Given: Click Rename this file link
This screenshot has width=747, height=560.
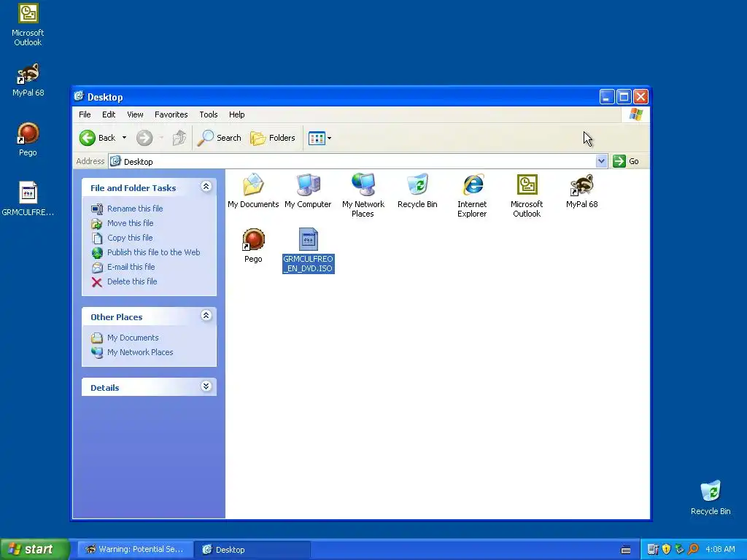Looking at the screenshot, I should tap(135, 209).
